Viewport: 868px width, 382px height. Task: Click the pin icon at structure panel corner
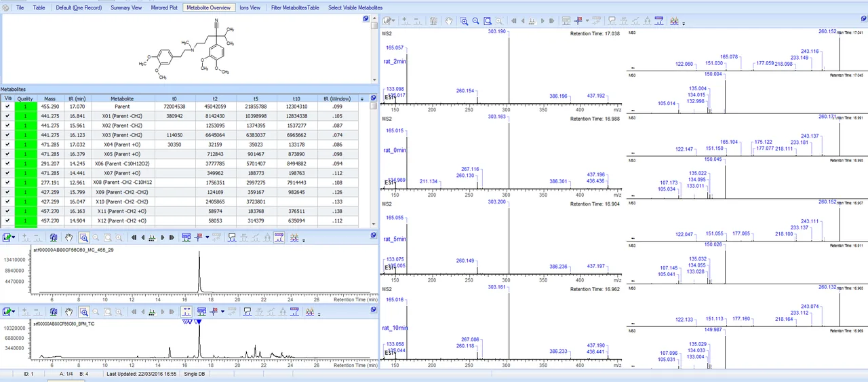[366, 18]
